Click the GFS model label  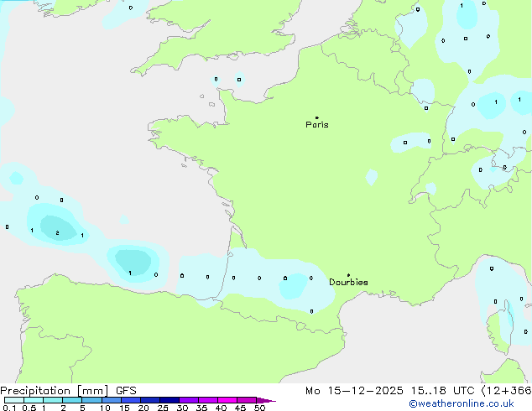[126, 391]
